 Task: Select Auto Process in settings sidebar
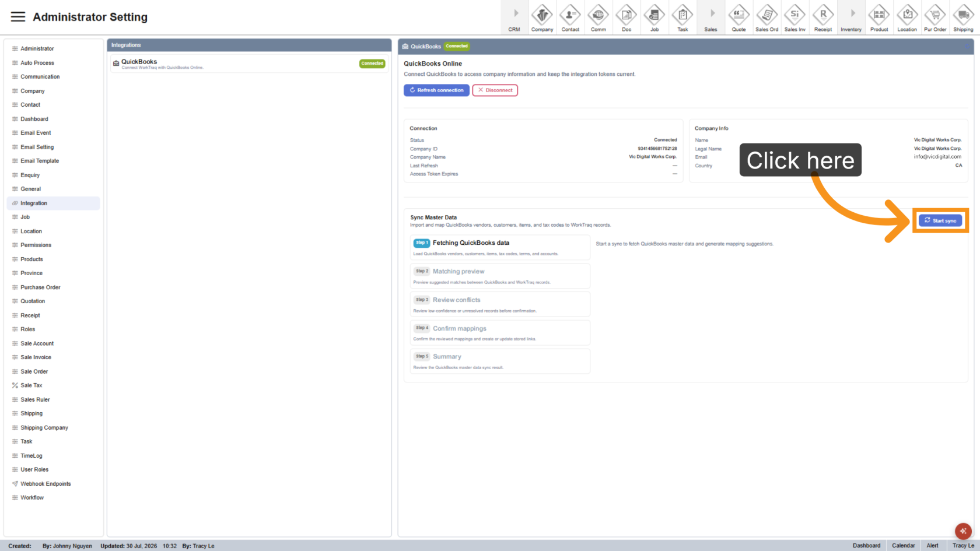click(x=53, y=62)
